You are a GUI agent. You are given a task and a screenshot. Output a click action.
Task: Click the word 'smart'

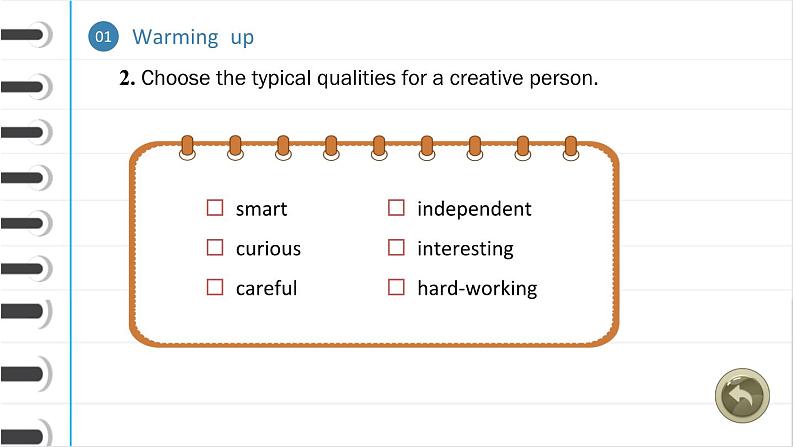click(261, 209)
